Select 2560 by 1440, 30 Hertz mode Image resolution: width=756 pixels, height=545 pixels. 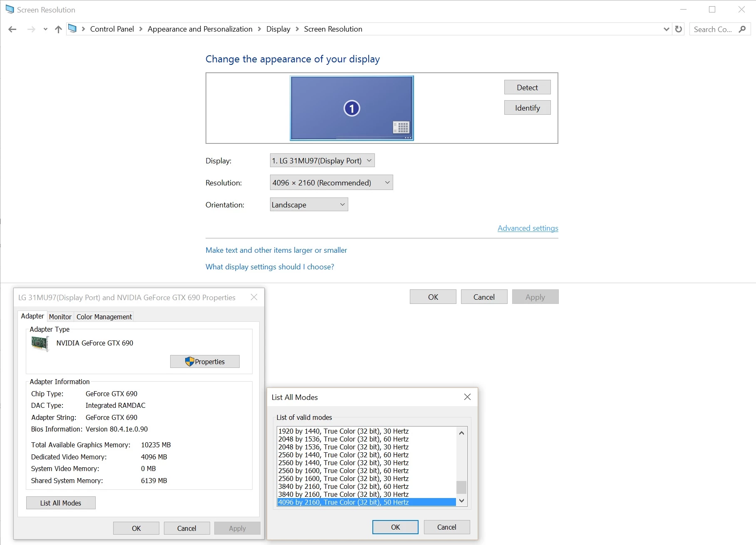[x=367, y=463]
